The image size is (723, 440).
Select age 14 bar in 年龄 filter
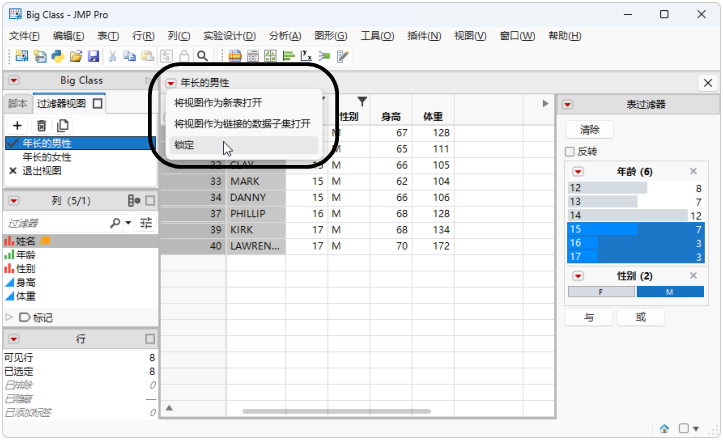coord(636,215)
